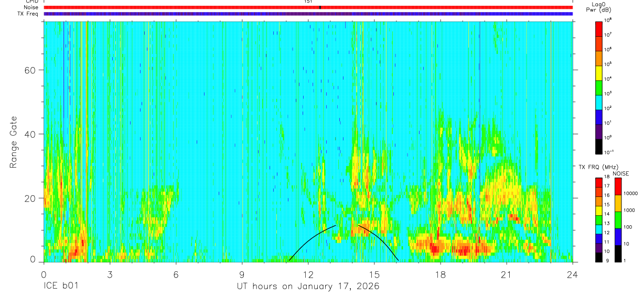Click x-axis tick label 18
The height and width of the screenshot is (297, 644).
coord(441,274)
